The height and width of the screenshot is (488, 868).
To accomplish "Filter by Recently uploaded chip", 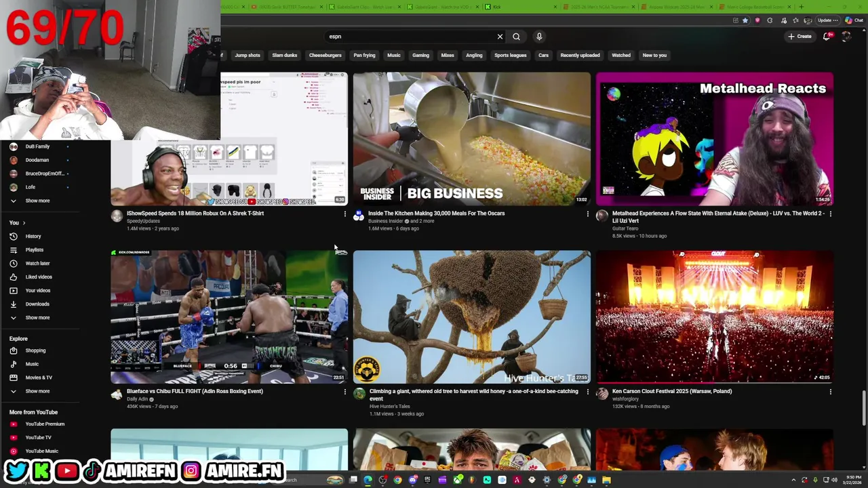I will pyautogui.click(x=580, y=56).
